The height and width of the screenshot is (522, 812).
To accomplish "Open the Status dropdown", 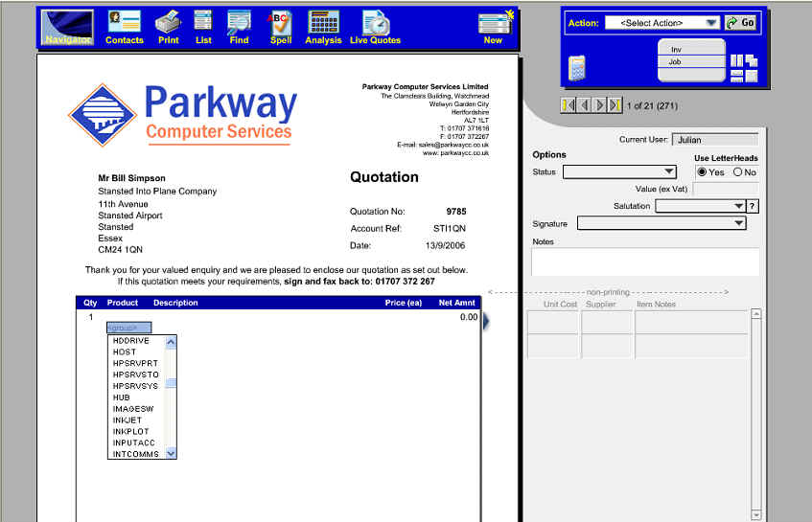I will (619, 171).
